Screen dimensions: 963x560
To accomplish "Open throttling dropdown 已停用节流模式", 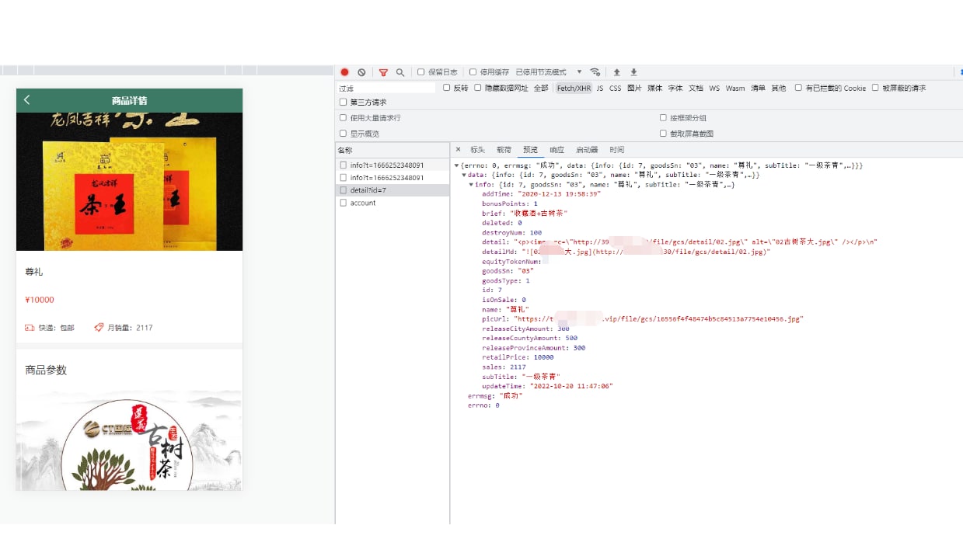I will [x=548, y=72].
